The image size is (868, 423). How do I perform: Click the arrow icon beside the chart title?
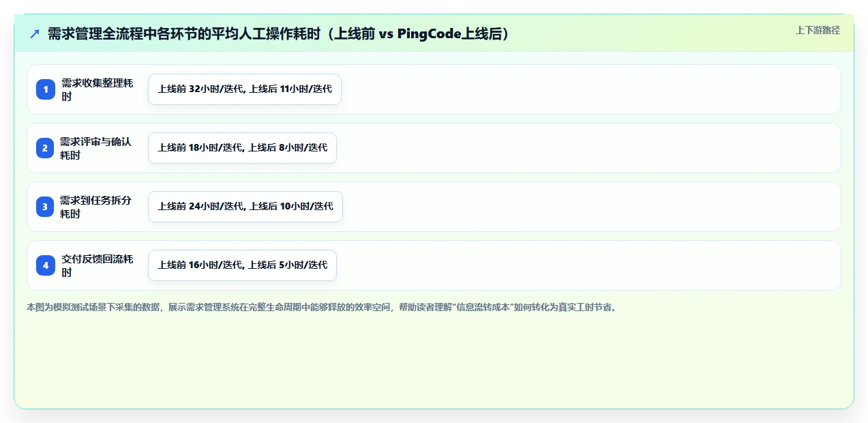coord(35,34)
